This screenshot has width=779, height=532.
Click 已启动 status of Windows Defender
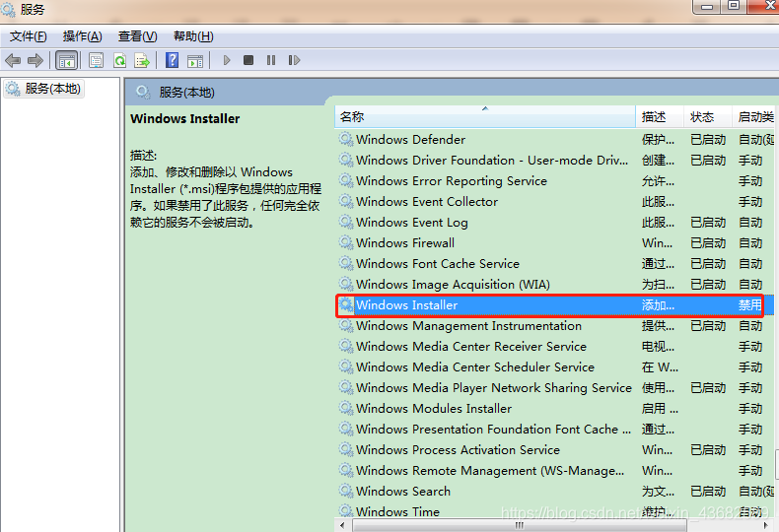click(708, 140)
